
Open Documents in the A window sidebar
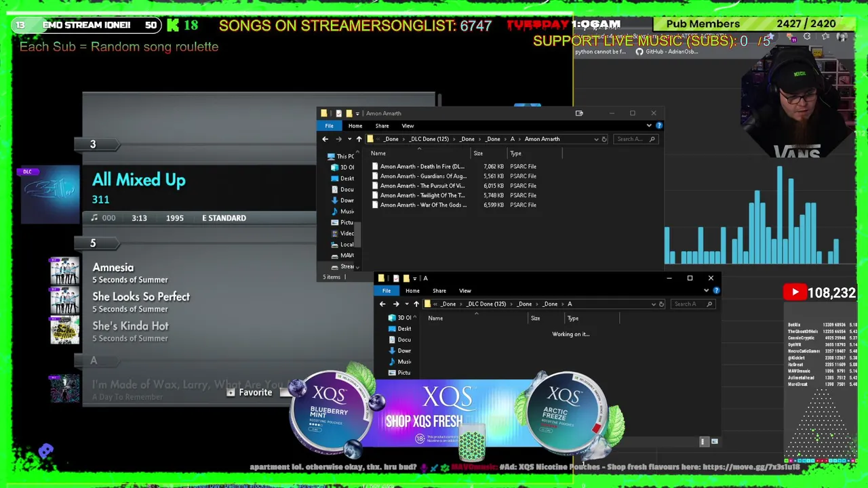(x=399, y=340)
